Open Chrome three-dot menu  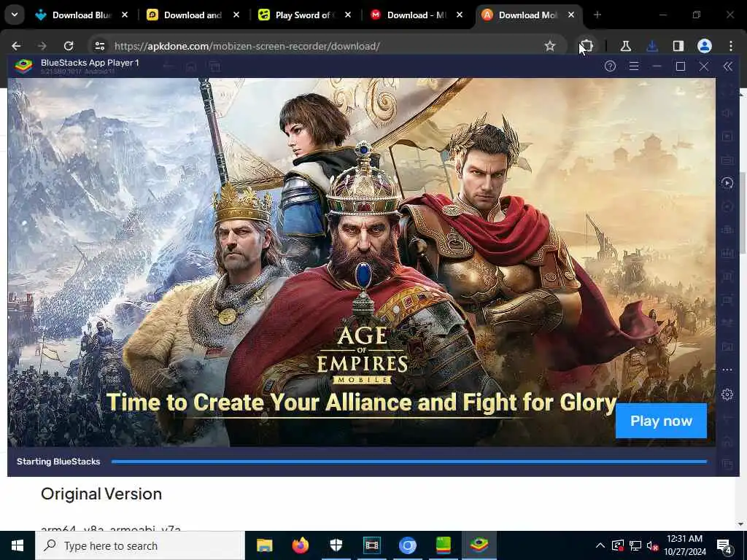coord(730,46)
